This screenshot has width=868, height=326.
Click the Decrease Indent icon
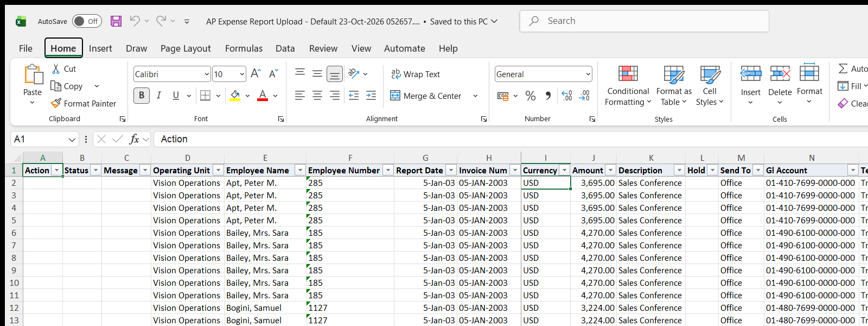(x=354, y=96)
